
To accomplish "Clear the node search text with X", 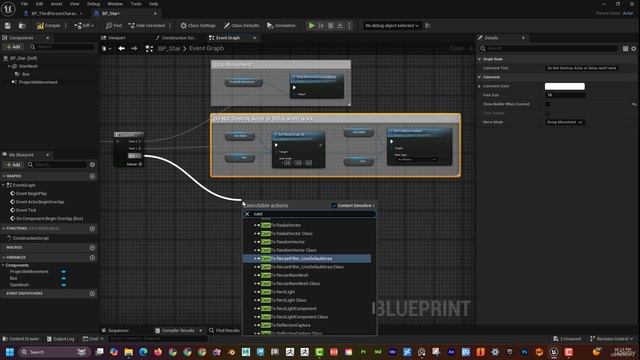I will 247,214.
